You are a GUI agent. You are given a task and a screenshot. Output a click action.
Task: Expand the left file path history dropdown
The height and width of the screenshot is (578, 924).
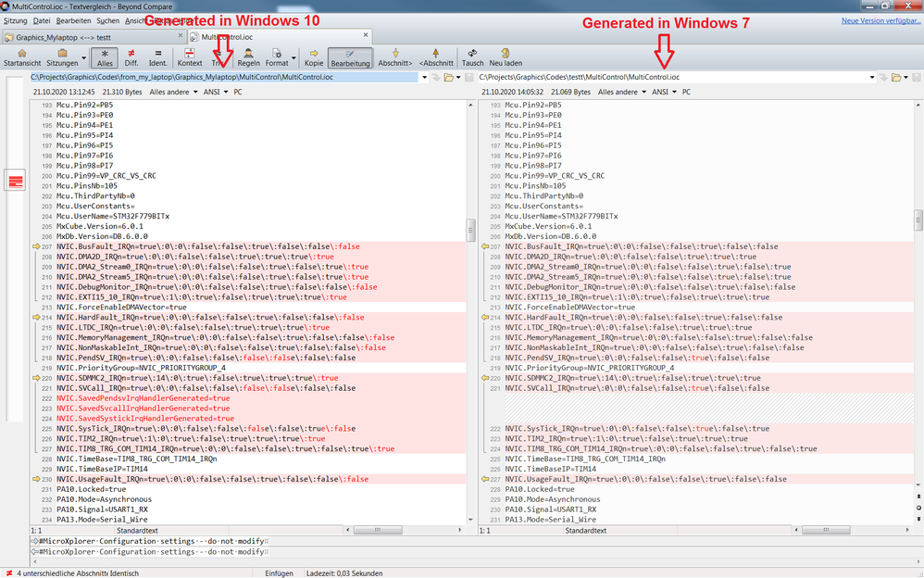click(x=424, y=77)
